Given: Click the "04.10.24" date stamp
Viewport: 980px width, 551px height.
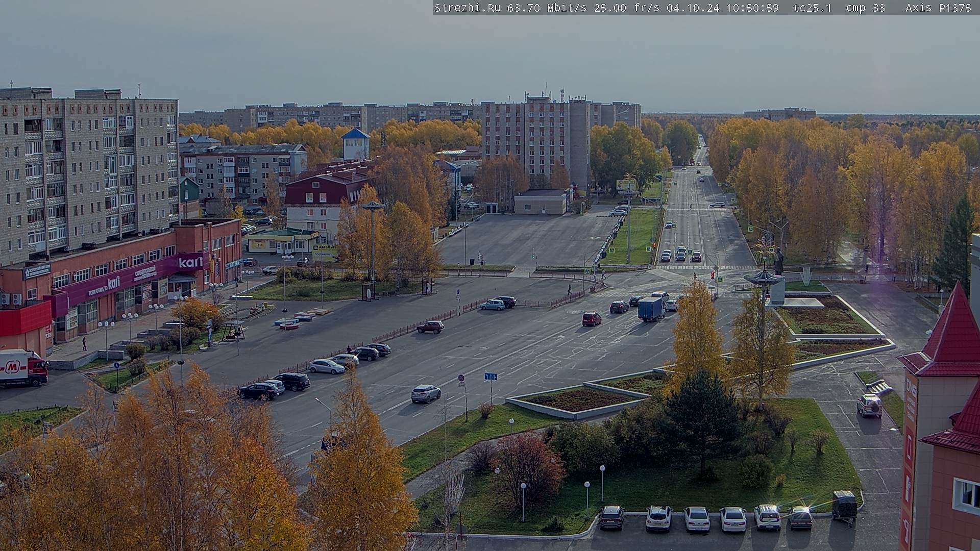Looking at the screenshot, I should 693,8.
